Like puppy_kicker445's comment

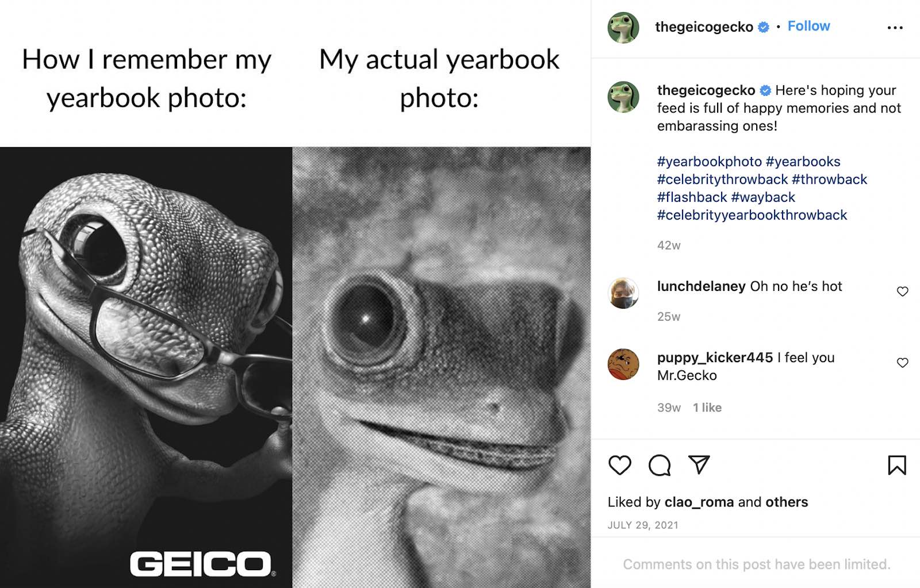point(902,363)
